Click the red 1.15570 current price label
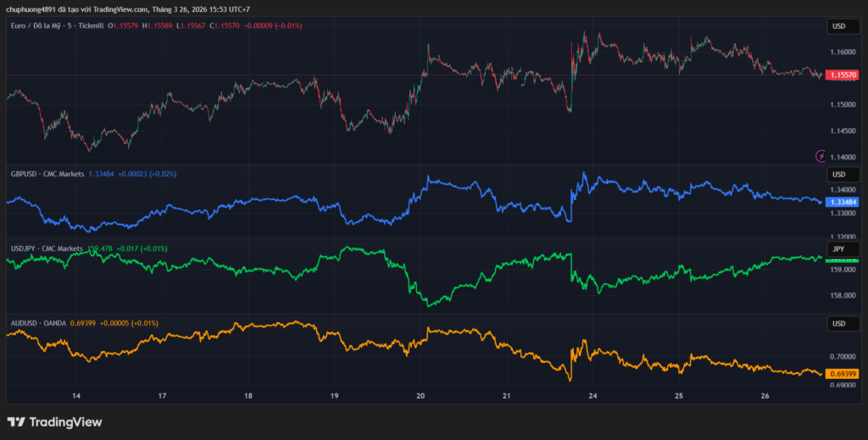868x440 pixels. tap(843, 75)
